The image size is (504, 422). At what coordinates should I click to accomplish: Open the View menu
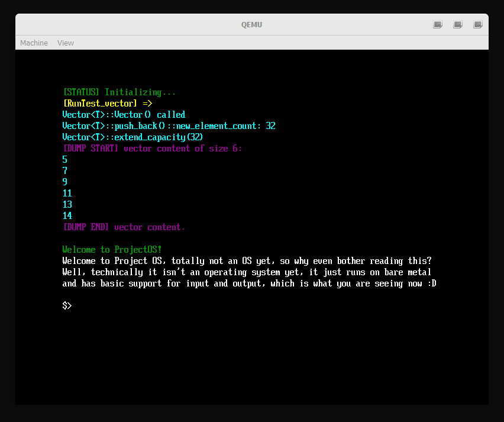click(x=66, y=43)
